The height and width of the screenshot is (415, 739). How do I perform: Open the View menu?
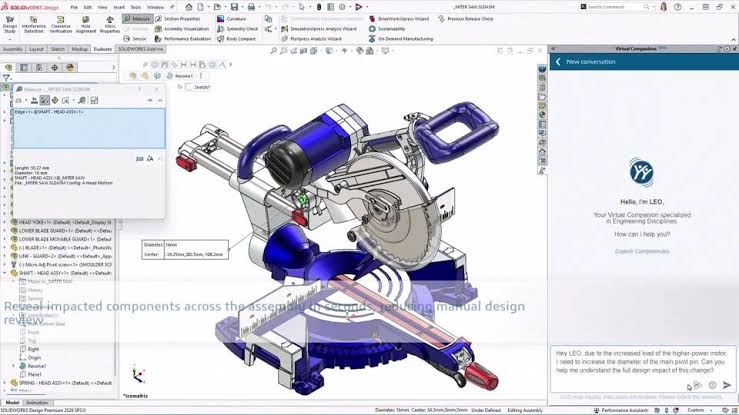click(103, 8)
